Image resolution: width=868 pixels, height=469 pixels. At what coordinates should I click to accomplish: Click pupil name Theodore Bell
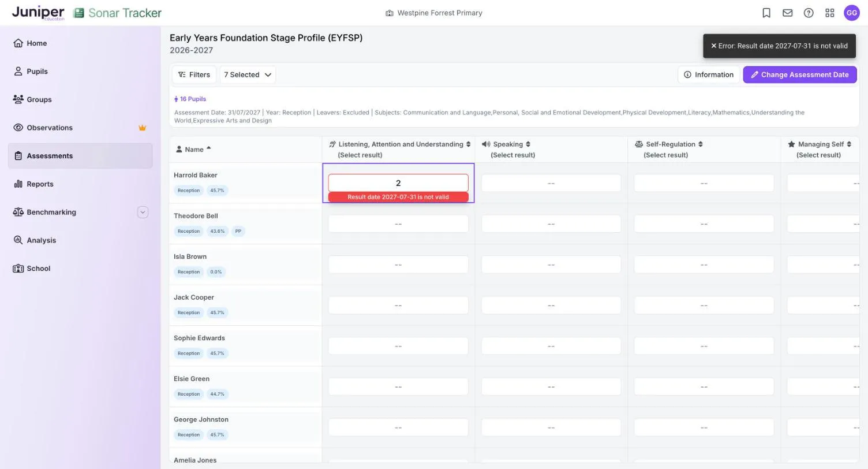[196, 216]
